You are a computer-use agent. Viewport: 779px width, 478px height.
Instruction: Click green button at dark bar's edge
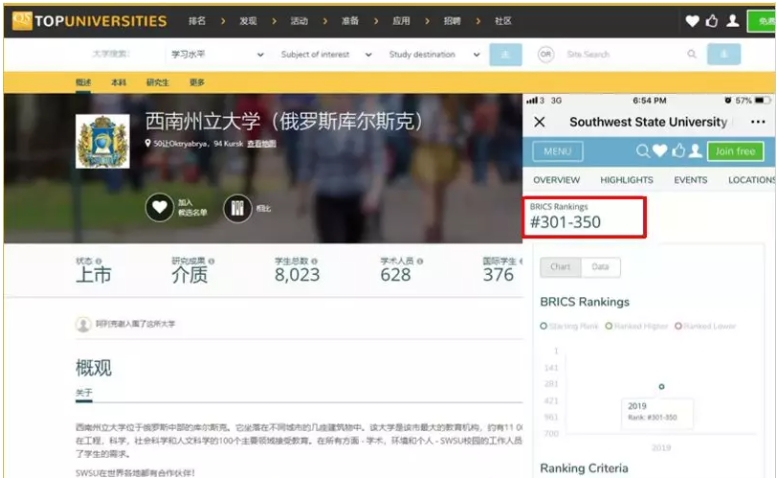[x=761, y=21]
